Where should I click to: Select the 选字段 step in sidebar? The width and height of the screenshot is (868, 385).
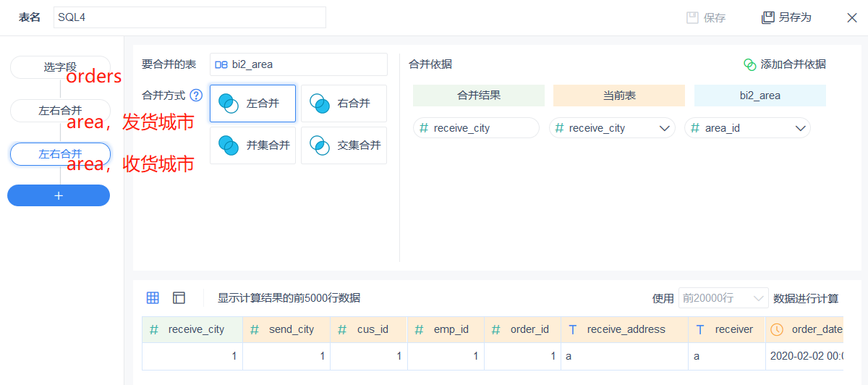(x=60, y=67)
